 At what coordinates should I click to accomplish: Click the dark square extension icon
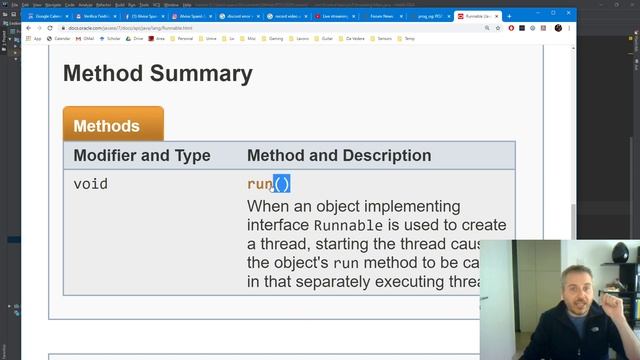point(522,28)
